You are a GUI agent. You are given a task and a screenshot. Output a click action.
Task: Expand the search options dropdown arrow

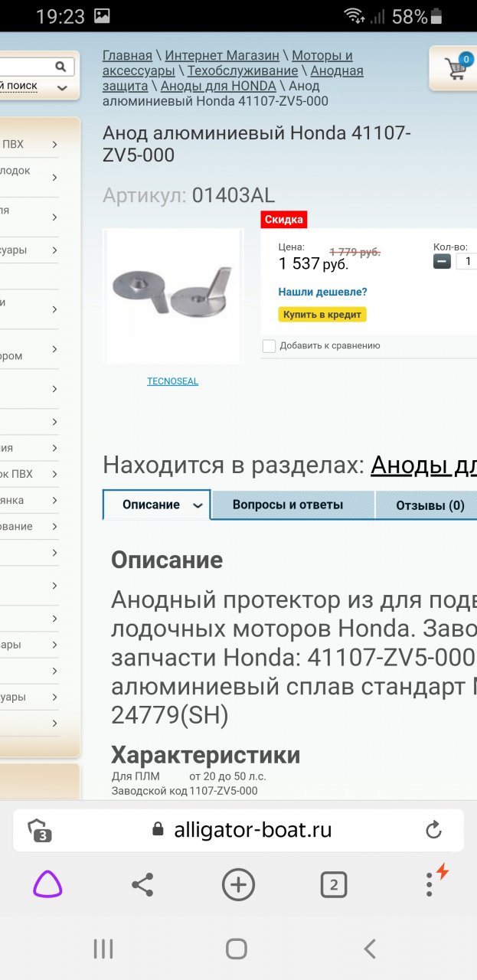[x=61, y=87]
